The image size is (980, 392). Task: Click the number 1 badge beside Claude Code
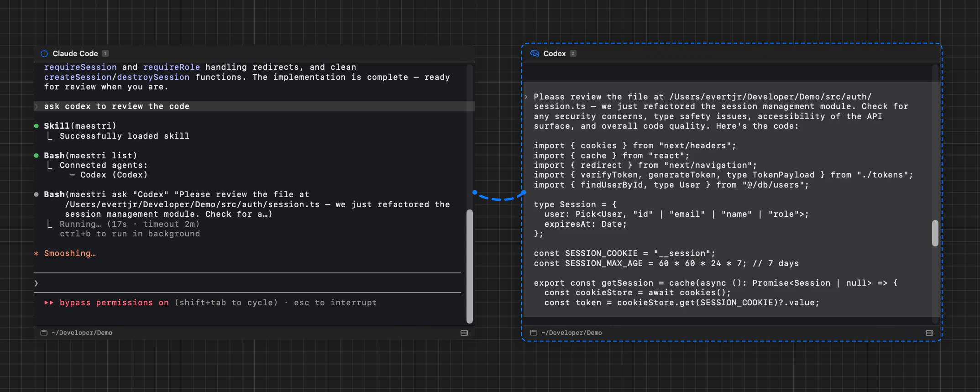click(105, 53)
